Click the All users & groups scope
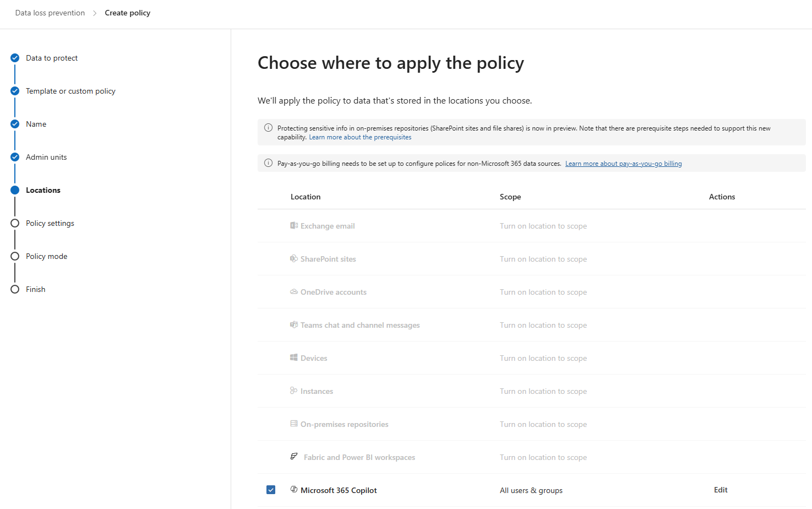This screenshot has height=509, width=812. pos(531,490)
